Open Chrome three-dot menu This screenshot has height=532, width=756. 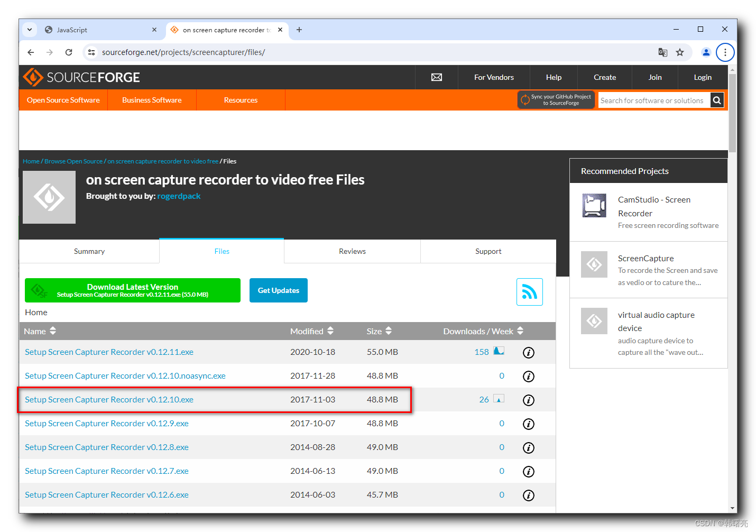(725, 52)
